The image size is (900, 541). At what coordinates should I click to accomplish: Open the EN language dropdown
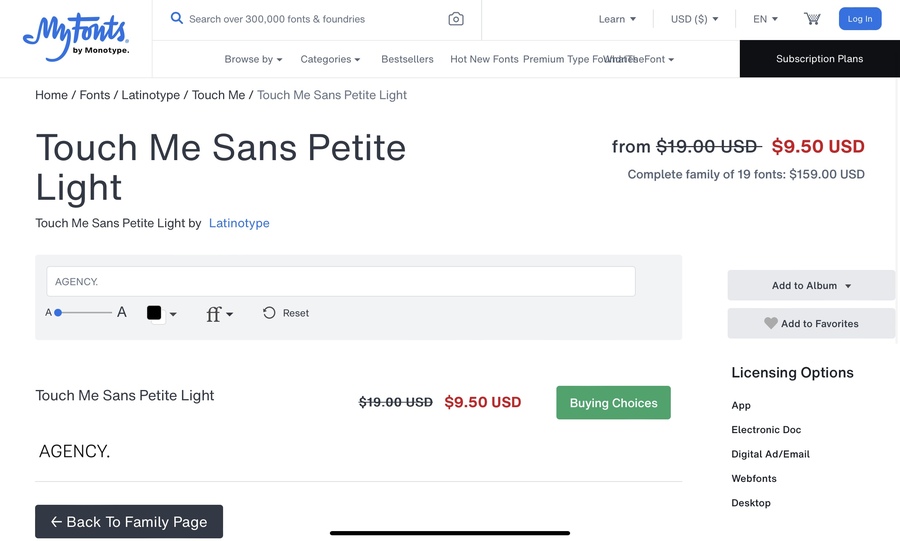[765, 19]
